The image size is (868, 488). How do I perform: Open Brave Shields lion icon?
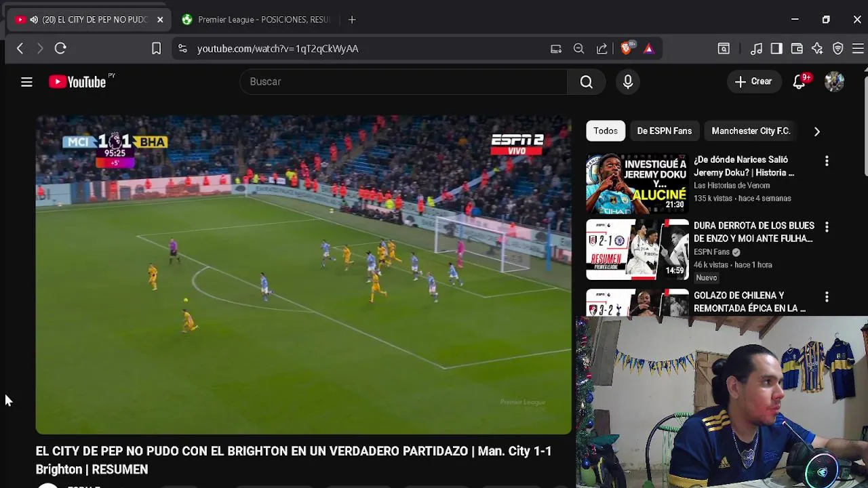tap(627, 48)
